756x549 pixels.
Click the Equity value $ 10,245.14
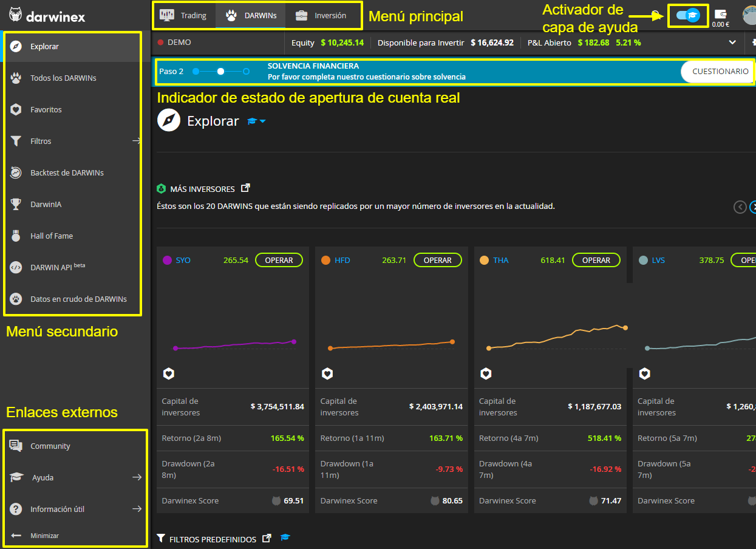pyautogui.click(x=342, y=43)
